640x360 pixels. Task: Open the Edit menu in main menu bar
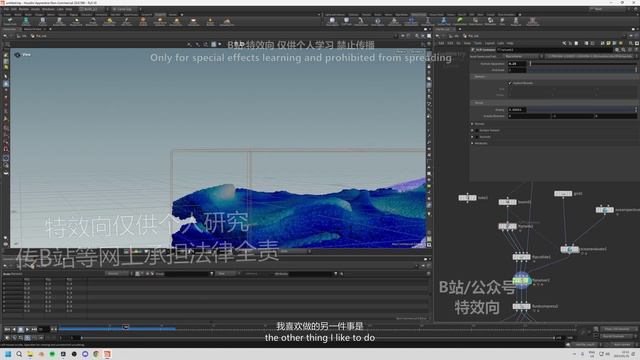(x=14, y=9)
